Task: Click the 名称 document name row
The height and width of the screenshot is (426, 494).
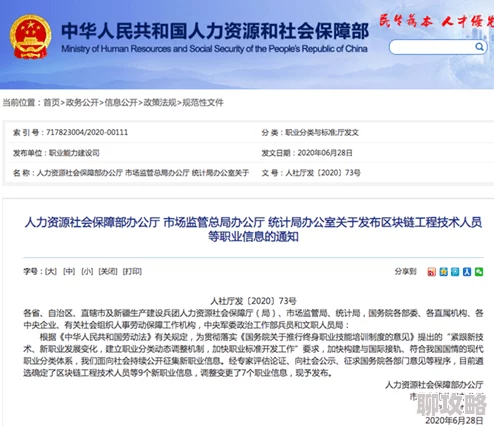Action: click(x=131, y=173)
